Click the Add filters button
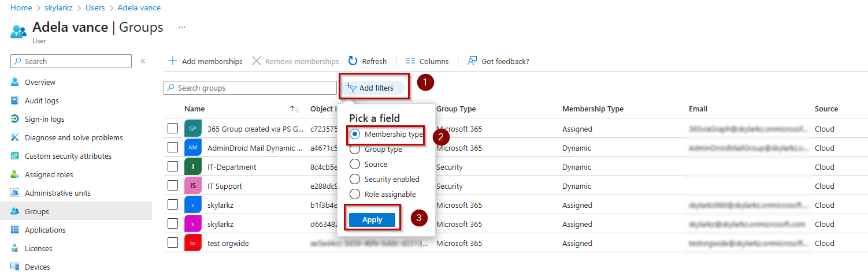The height and width of the screenshot is (280, 868). tap(373, 88)
